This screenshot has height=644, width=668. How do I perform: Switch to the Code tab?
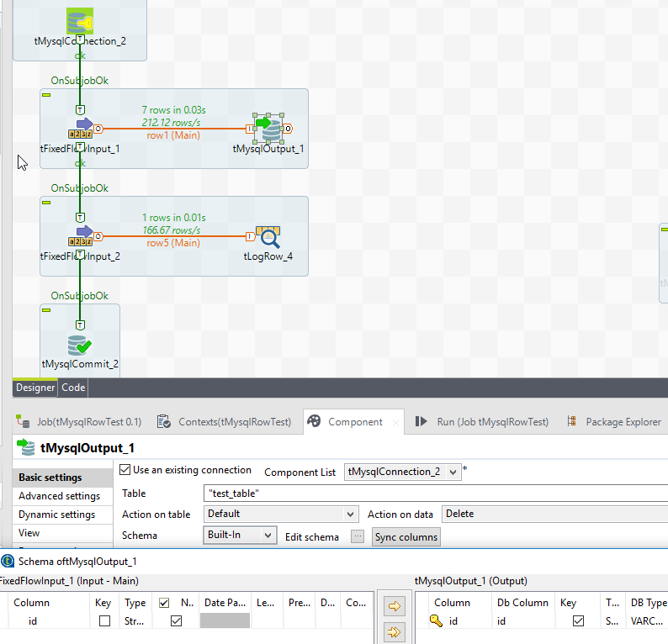[x=73, y=388]
